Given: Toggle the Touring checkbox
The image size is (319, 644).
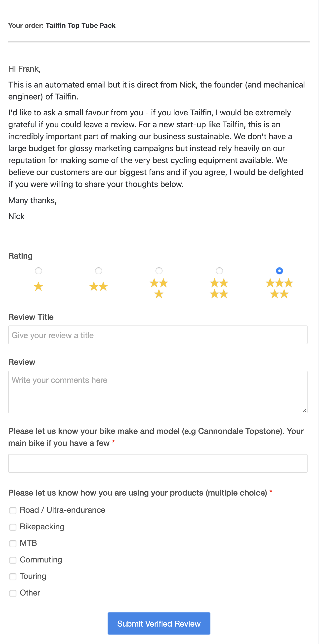Looking at the screenshot, I should pyautogui.click(x=13, y=577).
